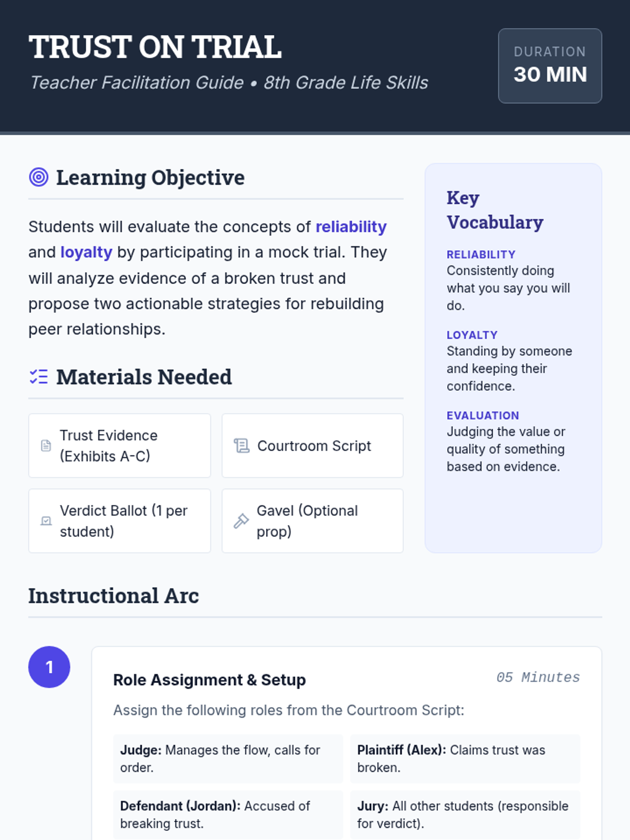Viewport: 630px width, 840px height.
Task: Click the 30 MIN duration badge
Action: coord(550,66)
